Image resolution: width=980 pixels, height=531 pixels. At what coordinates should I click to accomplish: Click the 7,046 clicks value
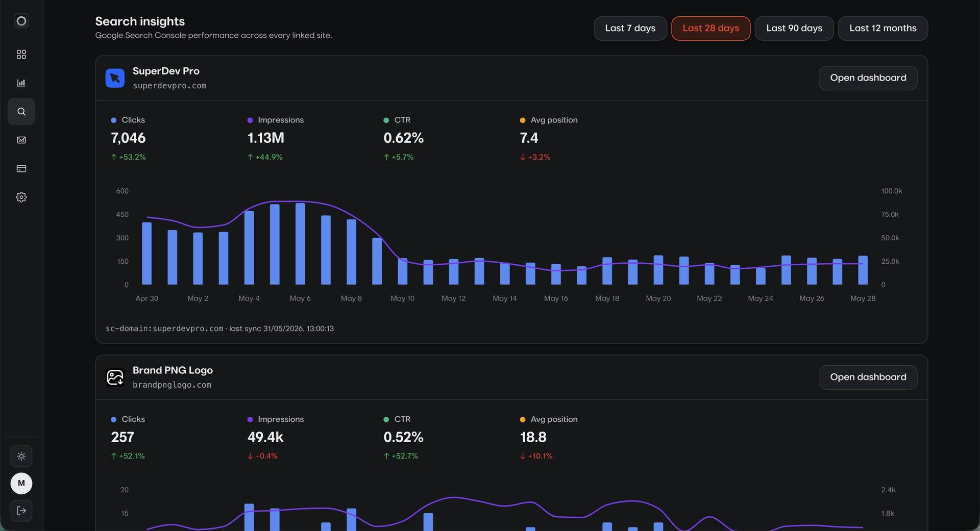pos(128,138)
